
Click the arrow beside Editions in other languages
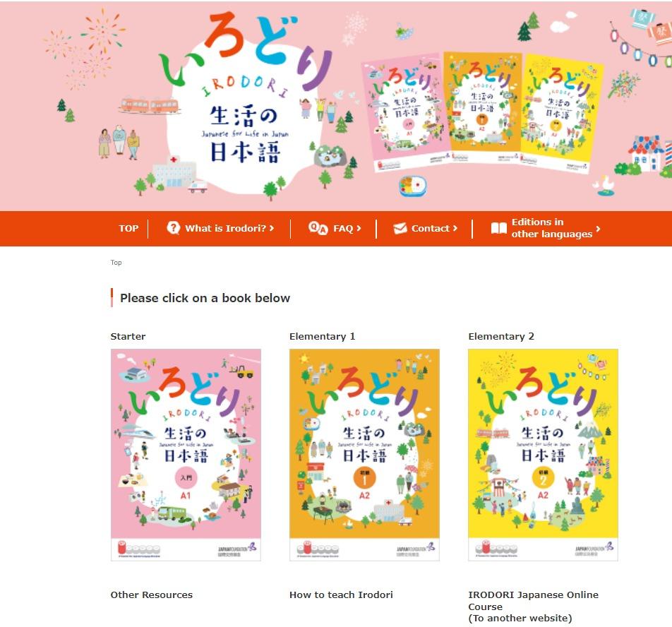598,229
